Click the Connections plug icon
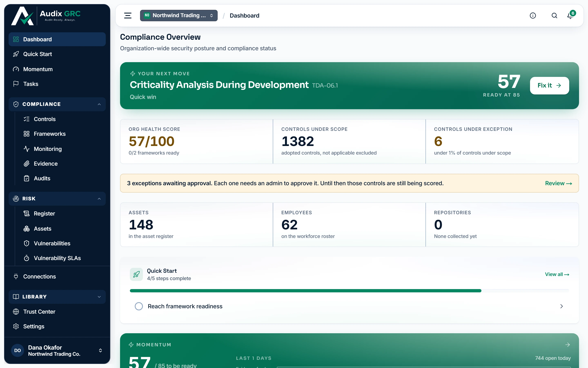 click(16, 276)
